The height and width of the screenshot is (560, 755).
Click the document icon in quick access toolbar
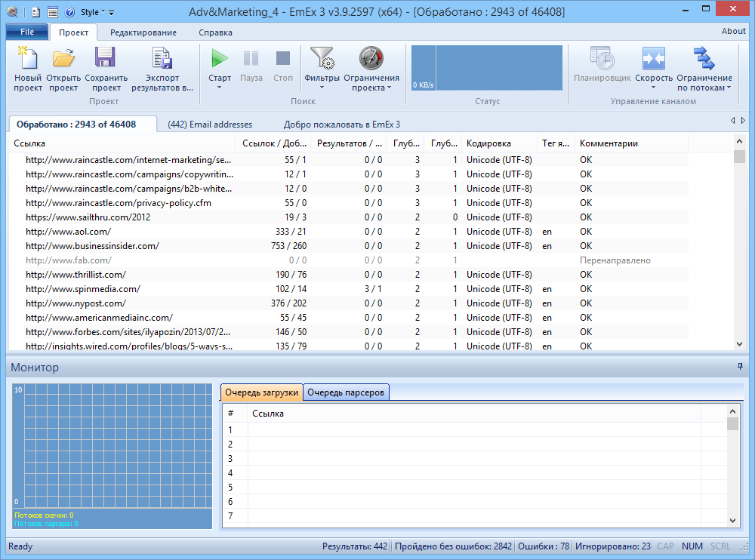point(36,12)
